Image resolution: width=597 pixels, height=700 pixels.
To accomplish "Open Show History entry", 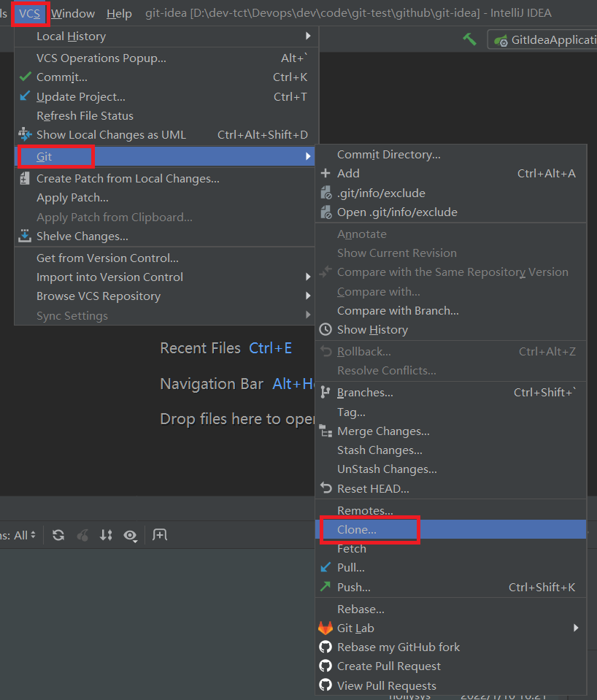I will pyautogui.click(x=451, y=330).
